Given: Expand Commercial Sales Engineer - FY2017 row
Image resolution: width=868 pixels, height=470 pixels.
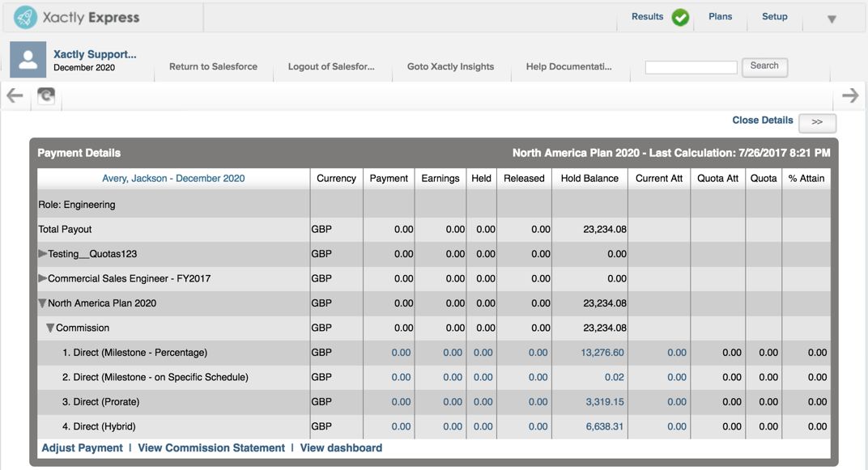Looking at the screenshot, I should pyautogui.click(x=43, y=278).
